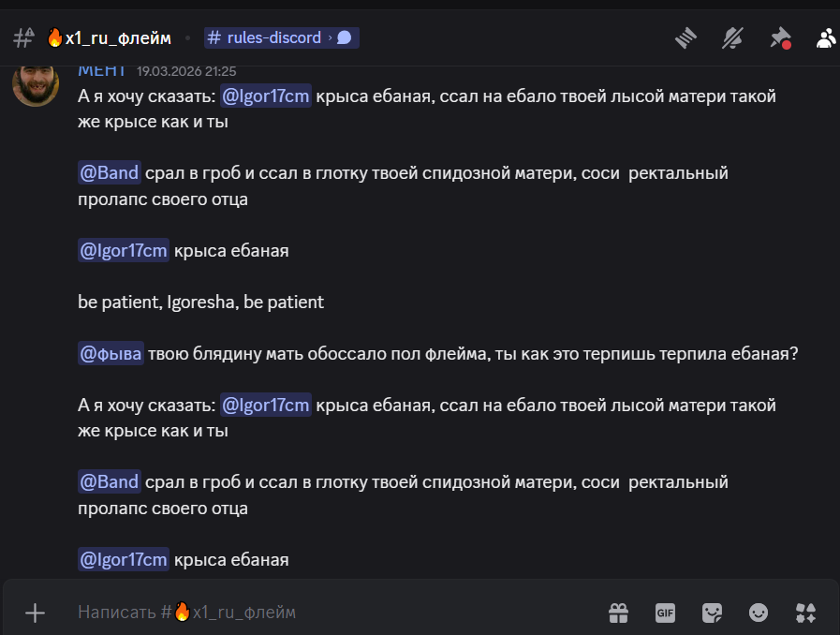This screenshot has width=840, height=635.
Task: Open the message author's avatar
Action: [36, 82]
